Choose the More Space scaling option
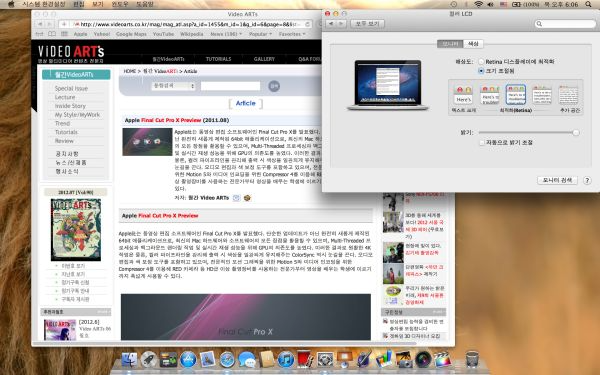This screenshot has height=375, width=600. point(568,95)
